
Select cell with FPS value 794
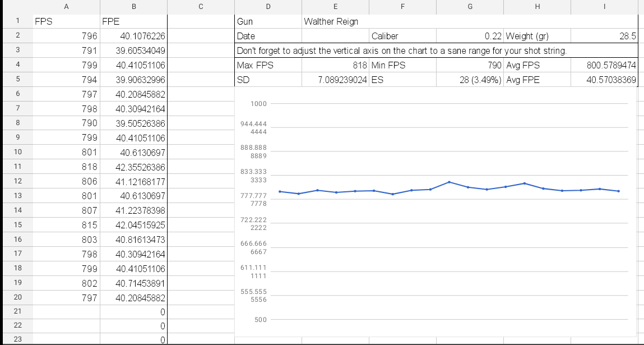[66, 80]
